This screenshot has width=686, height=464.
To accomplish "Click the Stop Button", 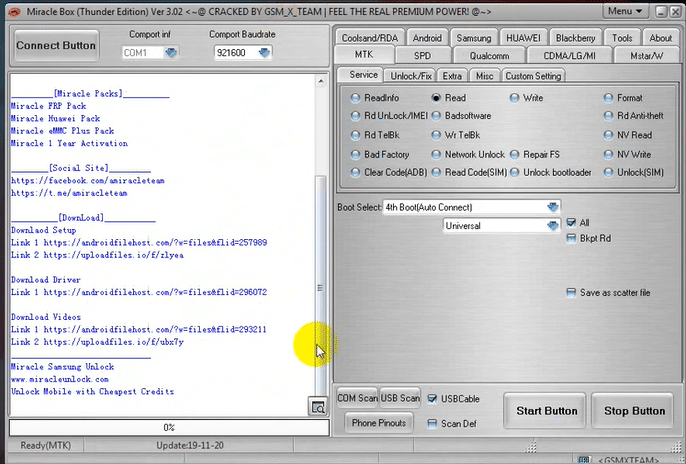I will click(634, 411).
